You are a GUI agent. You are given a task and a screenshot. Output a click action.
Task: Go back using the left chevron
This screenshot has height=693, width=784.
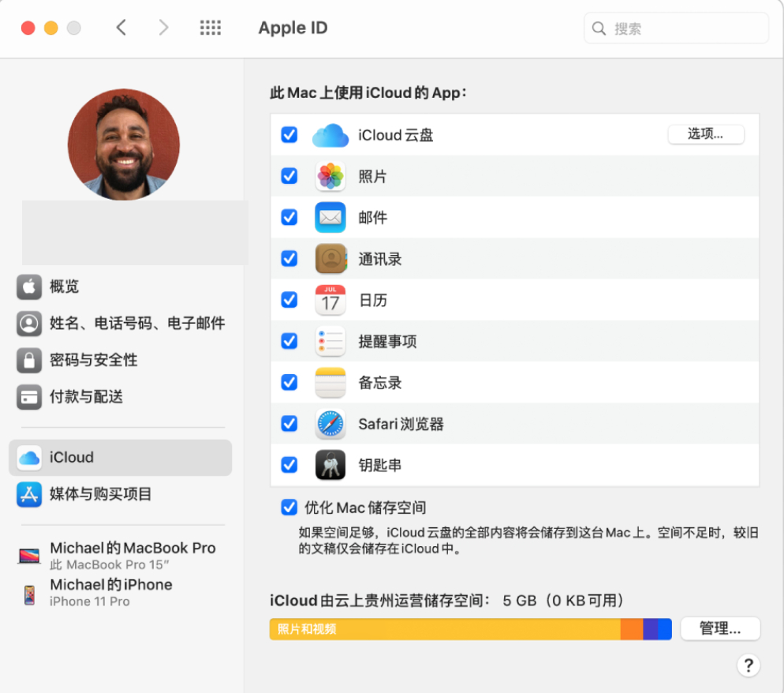click(121, 28)
